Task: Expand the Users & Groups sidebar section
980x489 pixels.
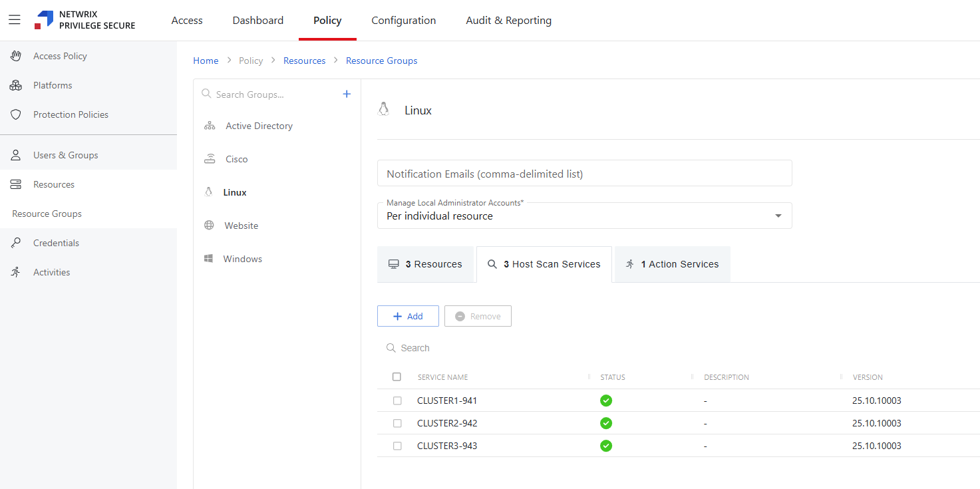Action: [x=65, y=155]
